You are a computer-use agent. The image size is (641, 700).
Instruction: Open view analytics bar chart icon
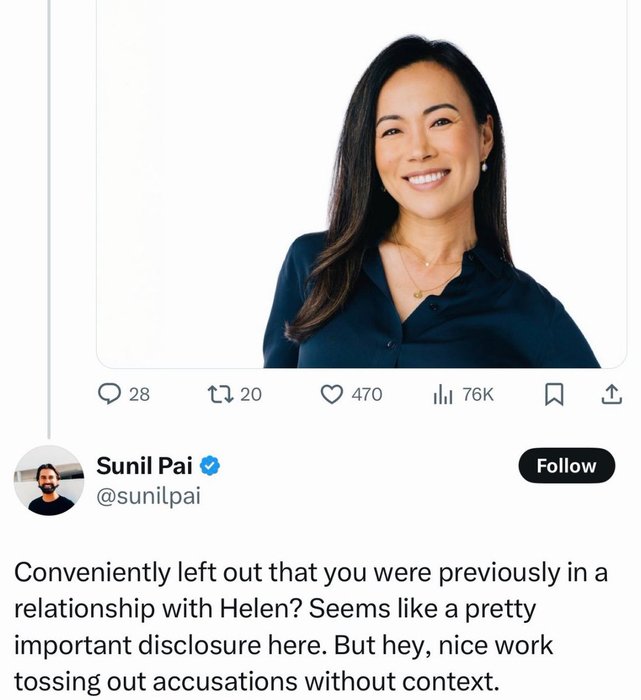[x=442, y=394]
